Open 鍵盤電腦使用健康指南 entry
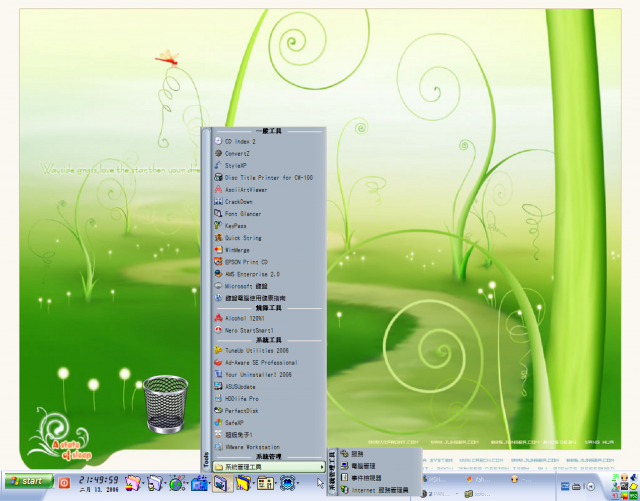640x501 pixels. click(x=269, y=298)
